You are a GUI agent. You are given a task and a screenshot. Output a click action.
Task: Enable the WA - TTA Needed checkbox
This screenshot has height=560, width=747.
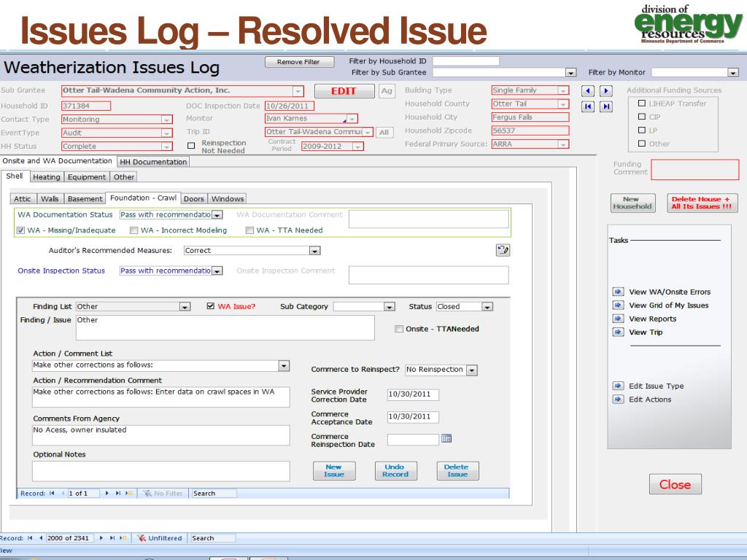[x=249, y=230]
